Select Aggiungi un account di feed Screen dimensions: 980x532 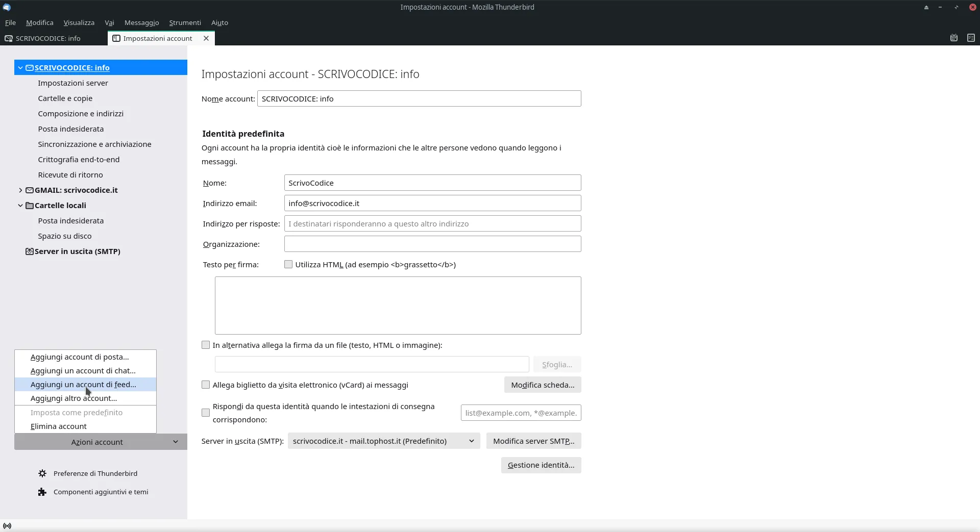point(83,385)
